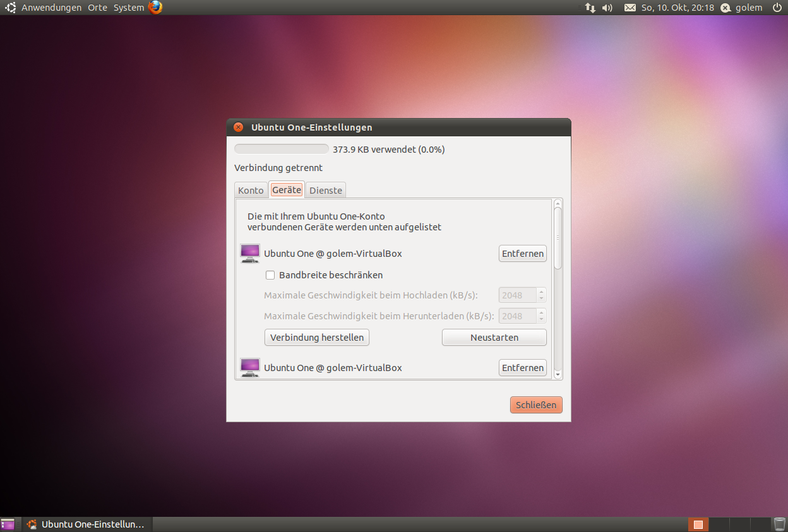
Task: Open the mail envelope messaging indicator
Action: click(x=630, y=8)
